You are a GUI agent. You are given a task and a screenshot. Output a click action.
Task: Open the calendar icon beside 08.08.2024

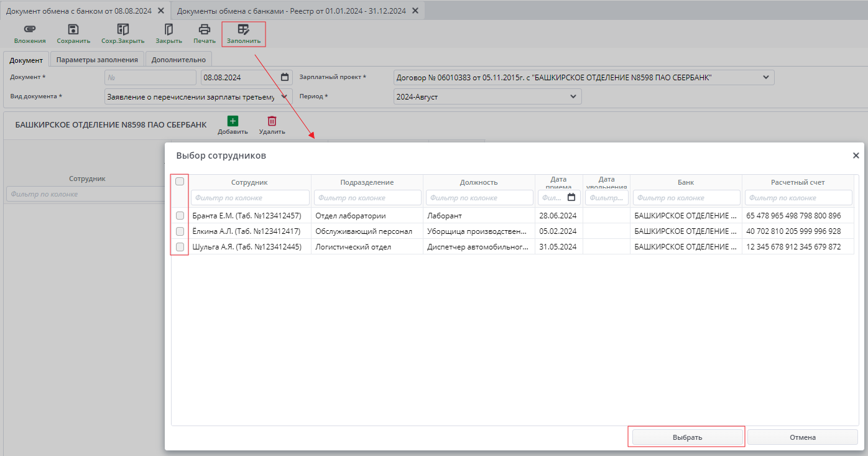pyautogui.click(x=285, y=77)
